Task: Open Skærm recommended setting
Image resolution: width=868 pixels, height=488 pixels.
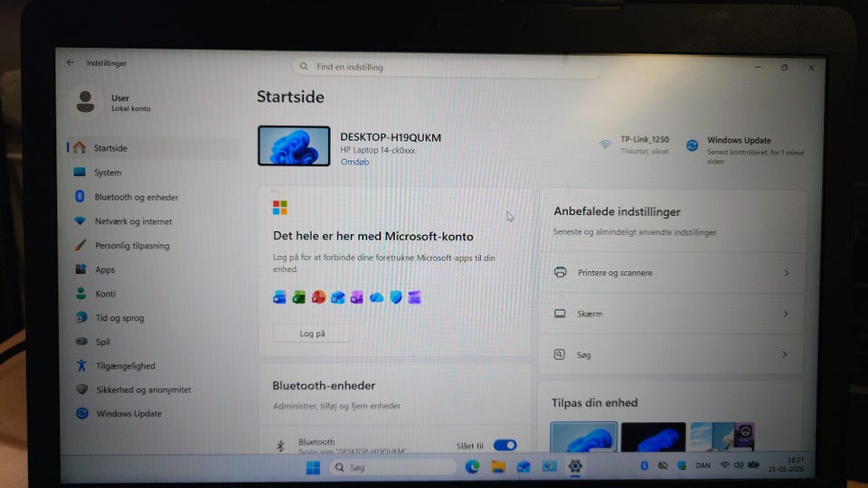Action: 672,314
